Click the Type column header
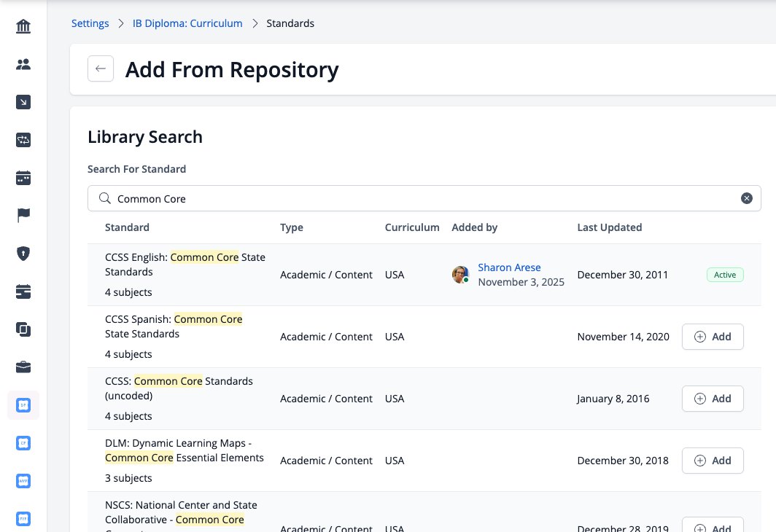Image resolution: width=776 pixels, height=532 pixels. (x=292, y=227)
